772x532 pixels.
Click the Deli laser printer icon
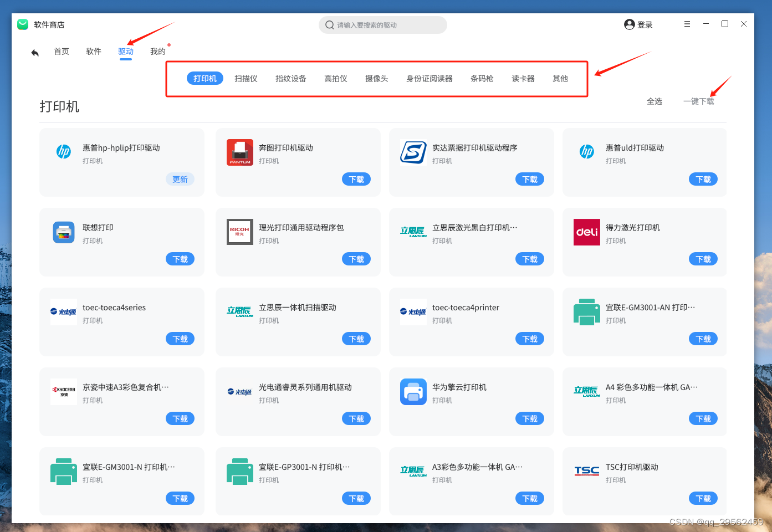587,232
